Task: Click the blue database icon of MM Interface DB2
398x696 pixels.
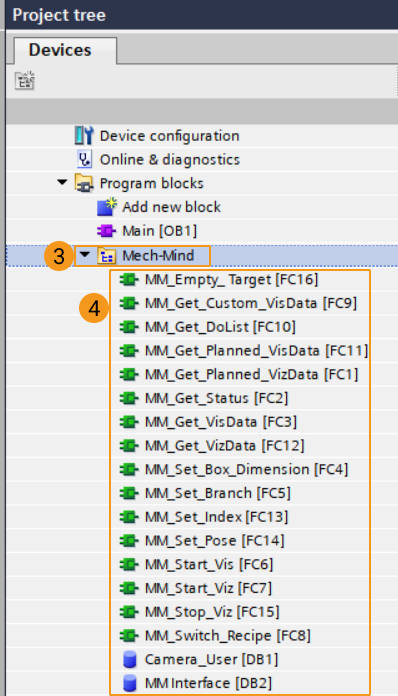Action: click(x=130, y=684)
